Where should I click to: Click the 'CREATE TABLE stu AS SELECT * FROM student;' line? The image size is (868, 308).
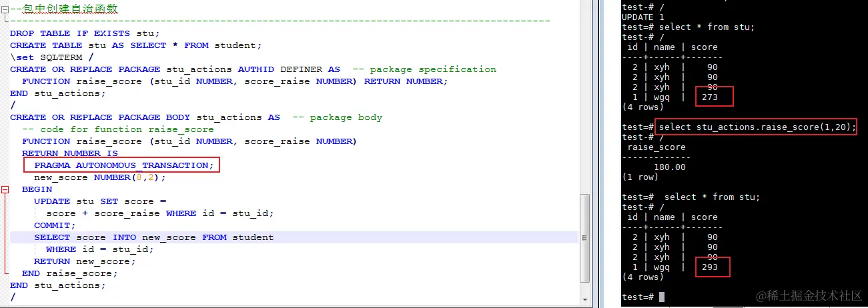(x=135, y=45)
